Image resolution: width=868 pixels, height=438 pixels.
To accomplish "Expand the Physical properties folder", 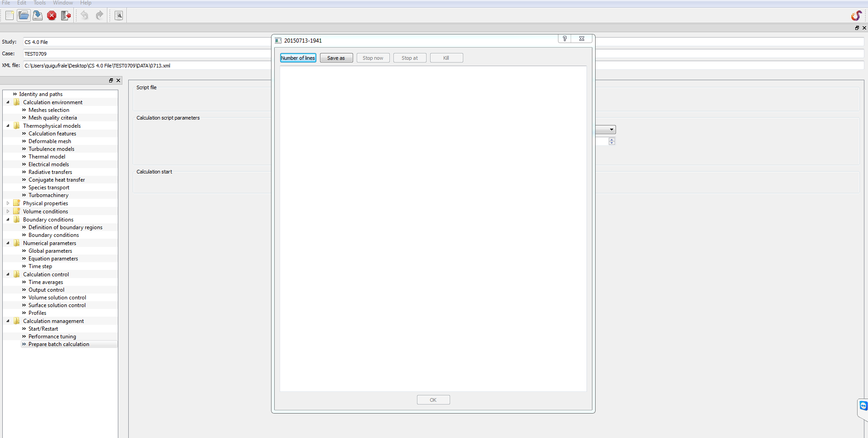I will (8, 203).
